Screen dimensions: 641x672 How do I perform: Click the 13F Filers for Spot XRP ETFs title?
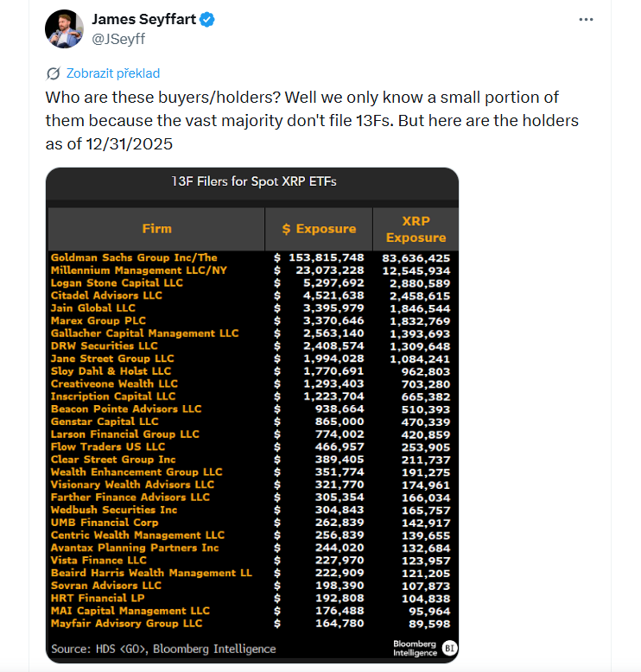(x=254, y=181)
